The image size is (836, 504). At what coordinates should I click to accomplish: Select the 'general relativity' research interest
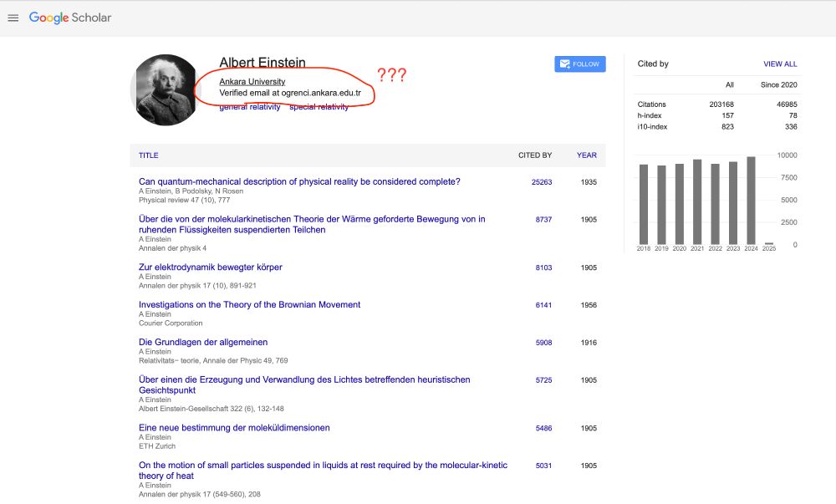249,107
